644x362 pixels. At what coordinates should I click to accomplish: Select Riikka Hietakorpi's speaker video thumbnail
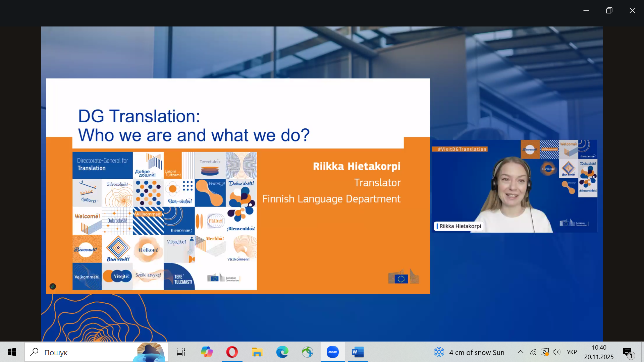tap(515, 186)
